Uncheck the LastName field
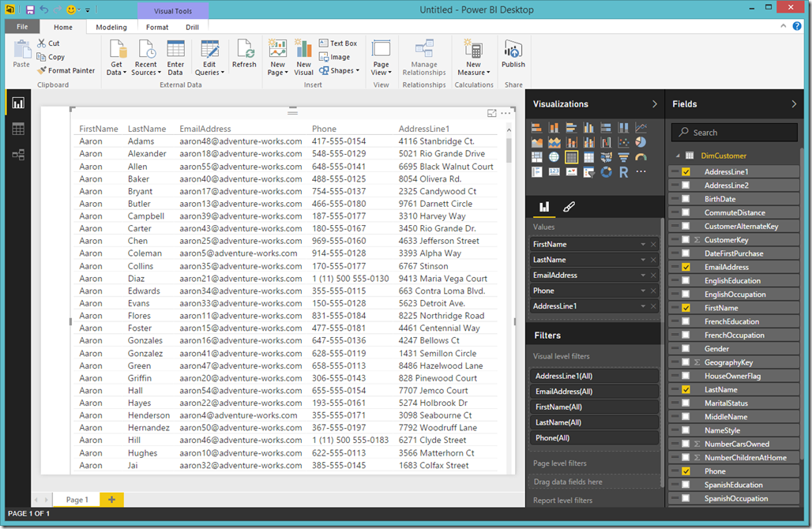The image size is (812, 529). pyautogui.click(x=686, y=390)
